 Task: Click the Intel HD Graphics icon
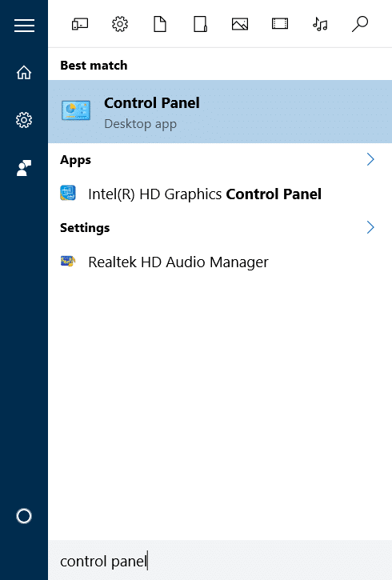pos(68,193)
